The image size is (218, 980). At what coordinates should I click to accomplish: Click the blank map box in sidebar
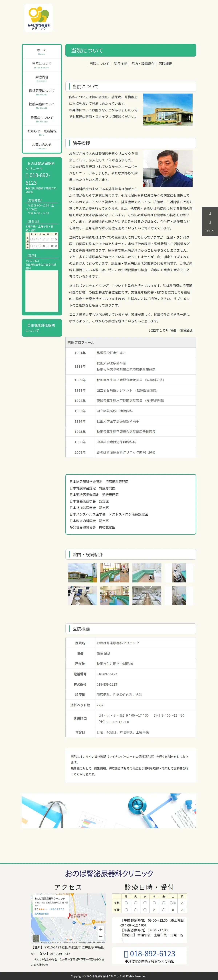pyautogui.click(x=42, y=291)
